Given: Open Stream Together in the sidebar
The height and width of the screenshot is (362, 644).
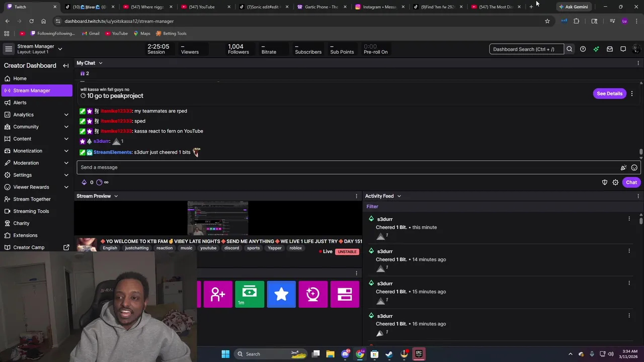Looking at the screenshot, I should pyautogui.click(x=36, y=199).
